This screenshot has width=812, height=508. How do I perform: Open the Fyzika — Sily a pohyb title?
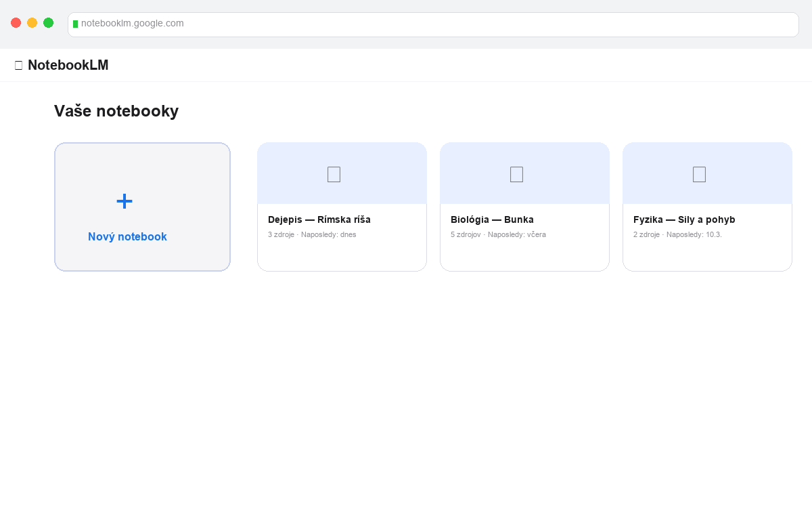pos(684,219)
